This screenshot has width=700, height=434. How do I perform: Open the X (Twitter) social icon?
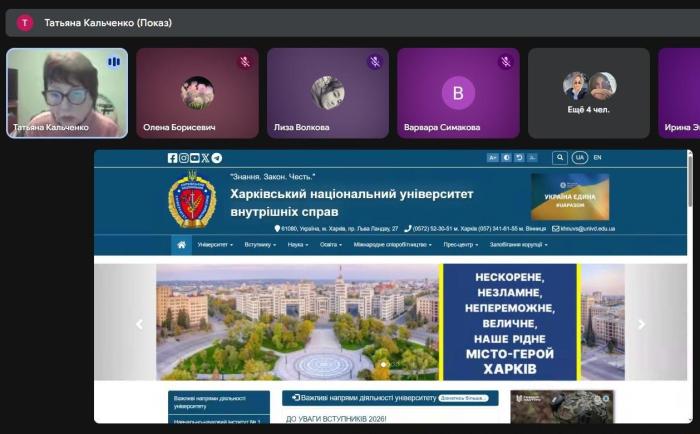205,158
